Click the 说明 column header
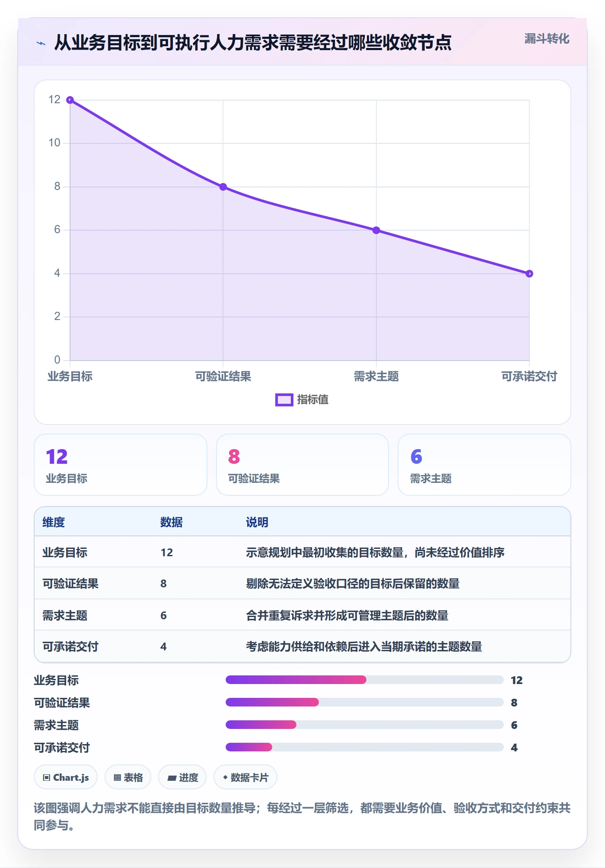605x868 pixels. pos(257,522)
